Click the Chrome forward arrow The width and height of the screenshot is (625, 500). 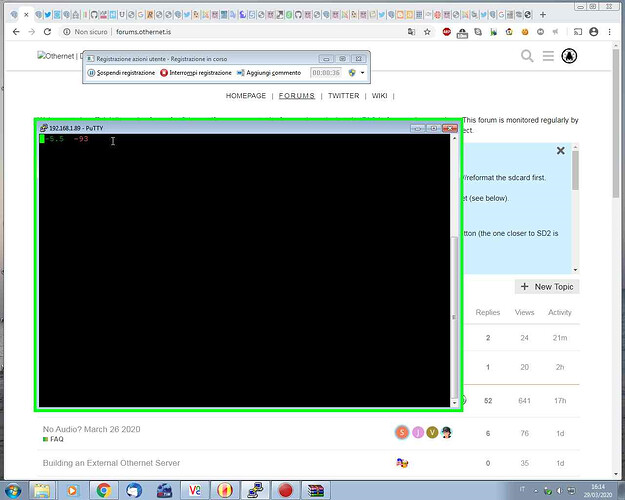tap(32, 31)
